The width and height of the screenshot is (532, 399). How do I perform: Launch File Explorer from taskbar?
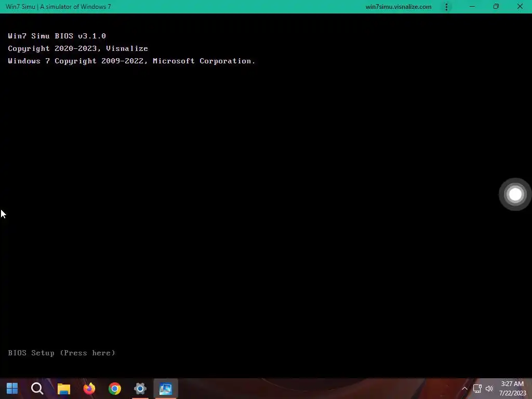pyautogui.click(x=63, y=389)
